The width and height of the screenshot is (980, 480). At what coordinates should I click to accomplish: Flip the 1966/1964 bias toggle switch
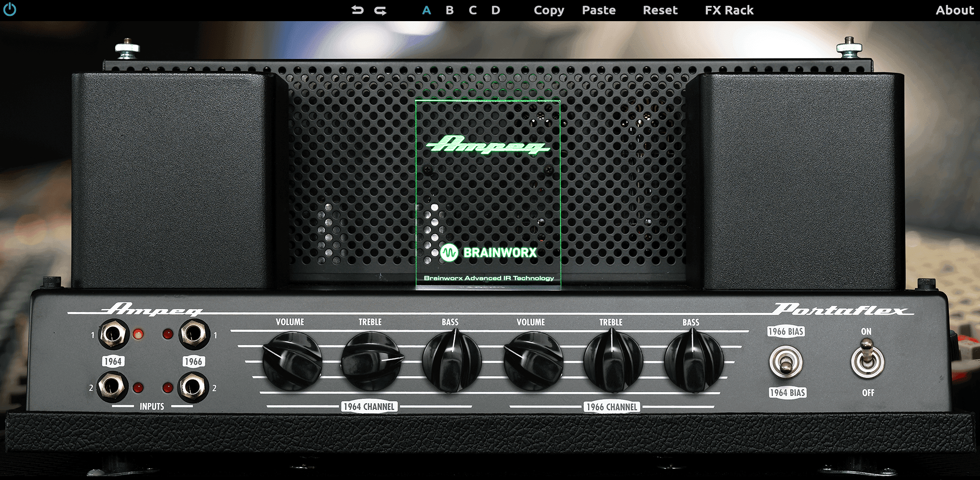click(x=786, y=362)
